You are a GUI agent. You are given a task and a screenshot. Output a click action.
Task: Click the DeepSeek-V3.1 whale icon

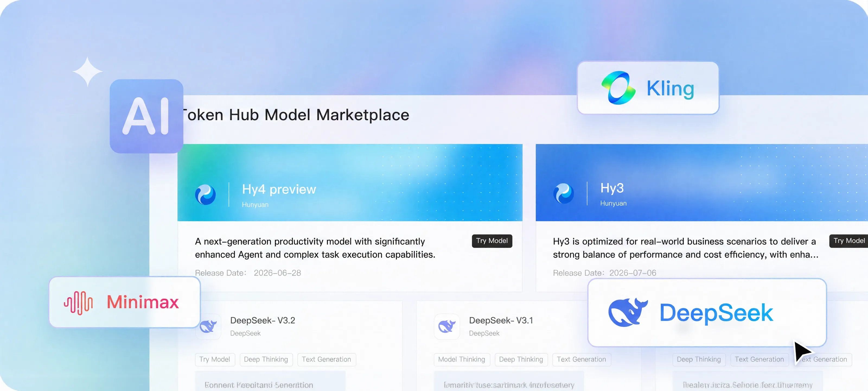pyautogui.click(x=447, y=326)
